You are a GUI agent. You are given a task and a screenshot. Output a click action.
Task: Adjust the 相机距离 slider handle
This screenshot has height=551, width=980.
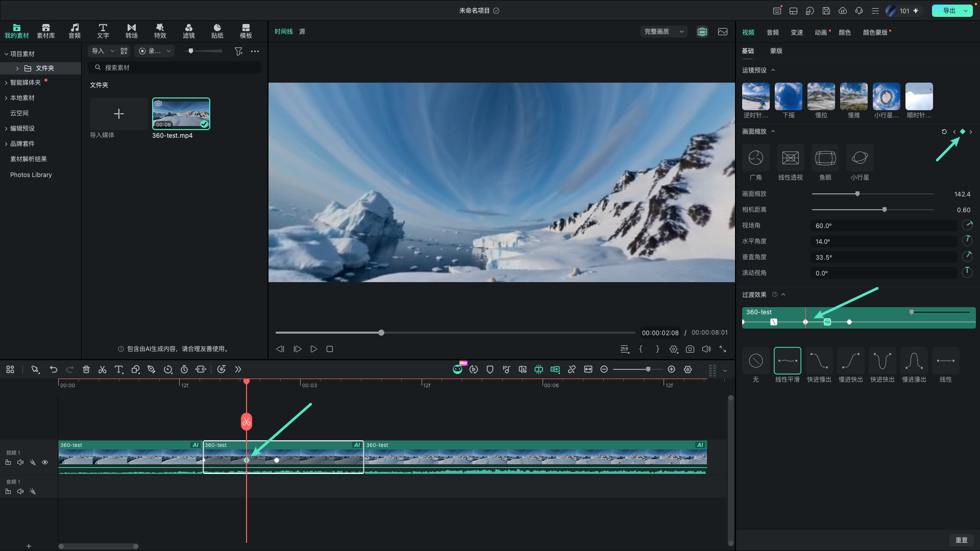(885, 210)
